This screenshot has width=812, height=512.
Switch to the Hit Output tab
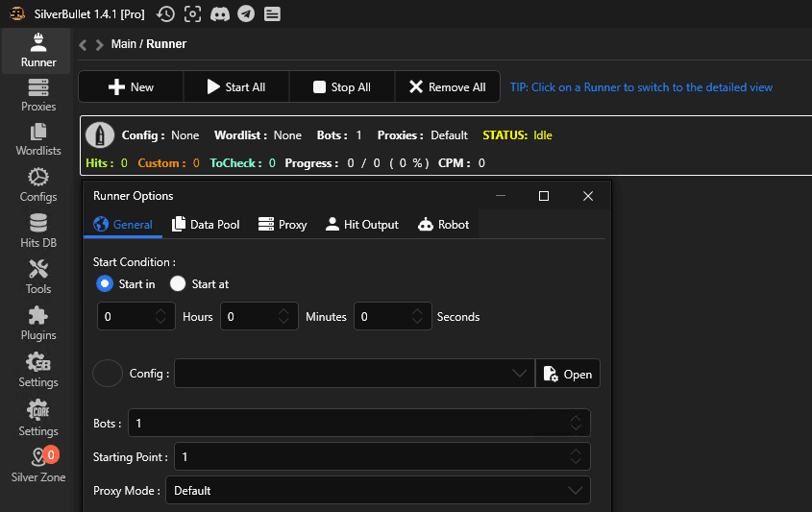click(x=362, y=225)
